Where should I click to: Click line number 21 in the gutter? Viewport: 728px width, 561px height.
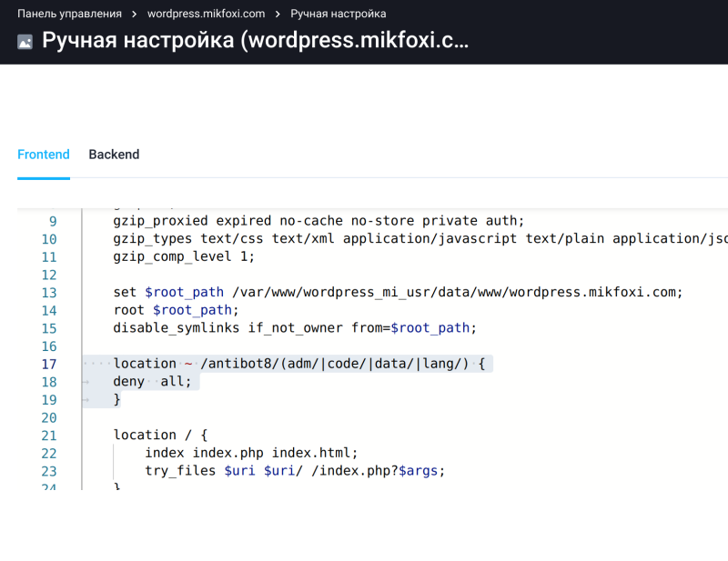tap(48, 436)
